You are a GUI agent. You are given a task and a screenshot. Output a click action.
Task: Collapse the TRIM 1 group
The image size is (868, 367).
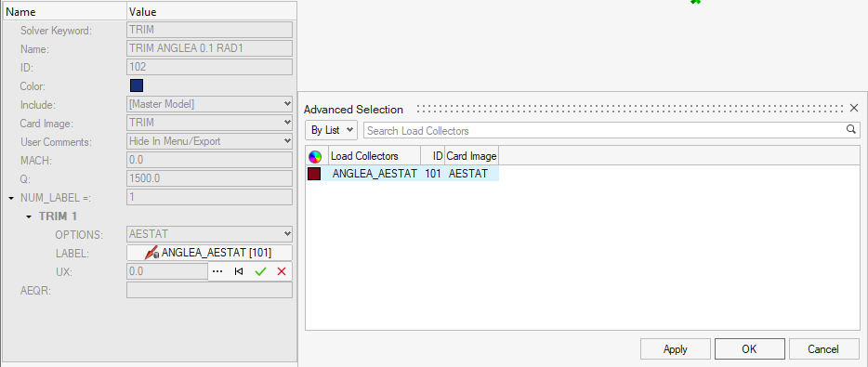[x=30, y=216]
